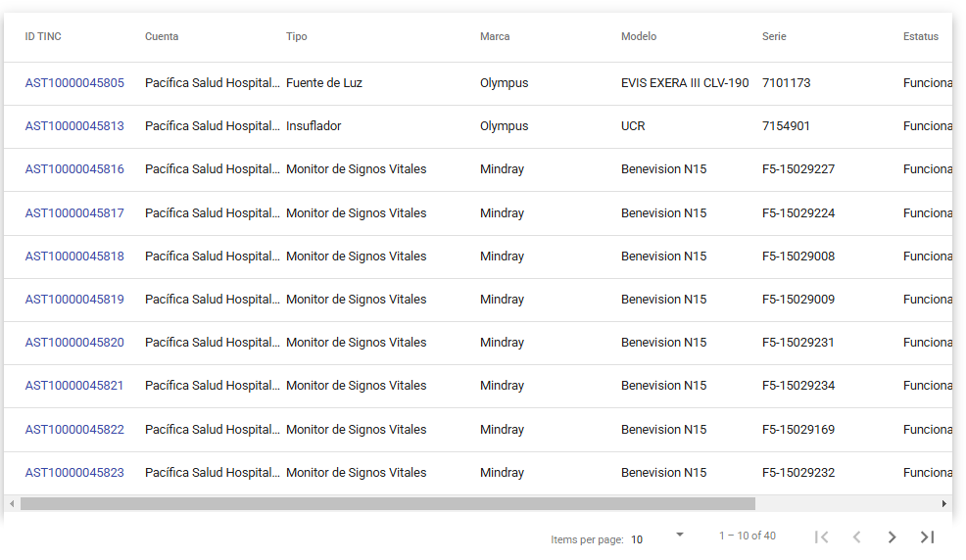Click the horizontal scrollbar right arrow
The height and width of the screenshot is (560, 966).
(x=944, y=503)
